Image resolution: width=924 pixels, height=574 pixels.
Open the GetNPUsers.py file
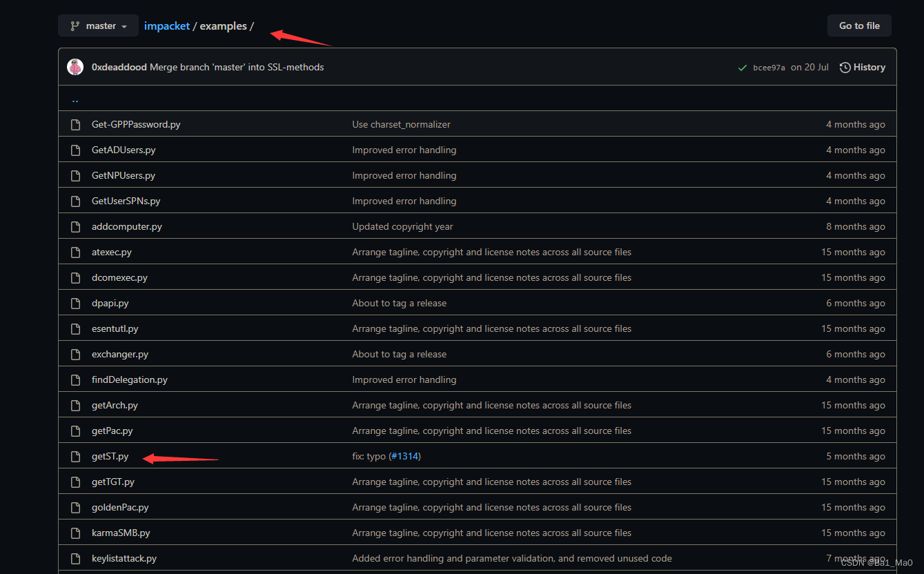click(x=124, y=175)
